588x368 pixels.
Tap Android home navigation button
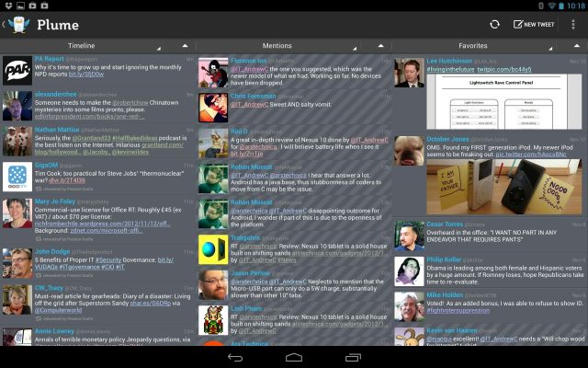(x=294, y=358)
